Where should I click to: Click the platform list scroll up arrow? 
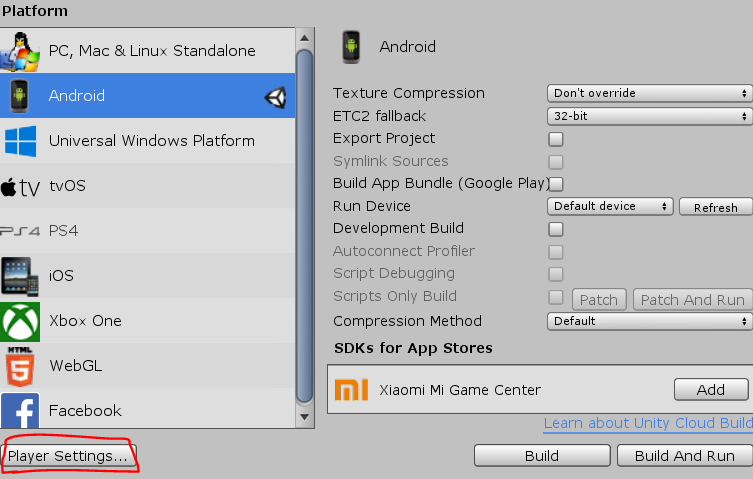[304, 38]
